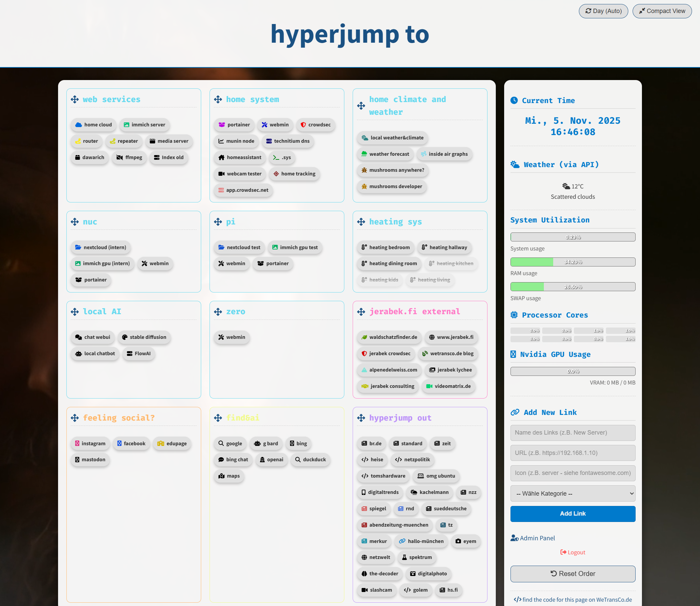Toggle the Day (Auto) theme button

tap(603, 11)
